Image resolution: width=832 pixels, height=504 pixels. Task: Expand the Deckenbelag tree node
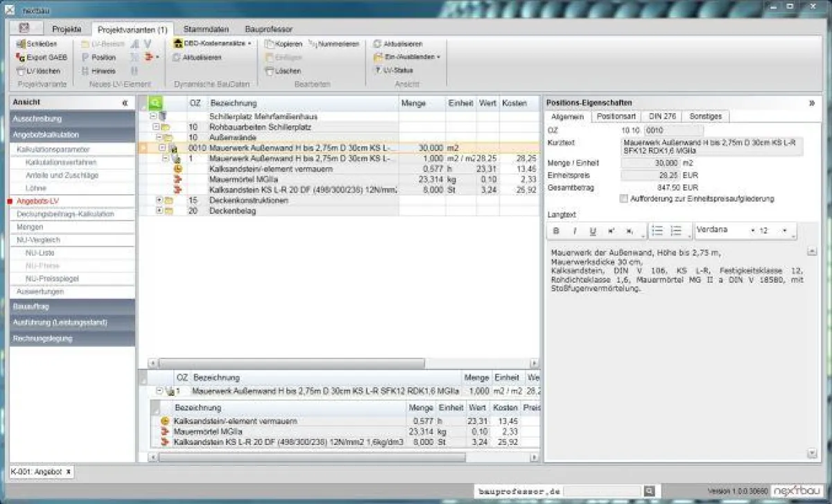(x=159, y=211)
